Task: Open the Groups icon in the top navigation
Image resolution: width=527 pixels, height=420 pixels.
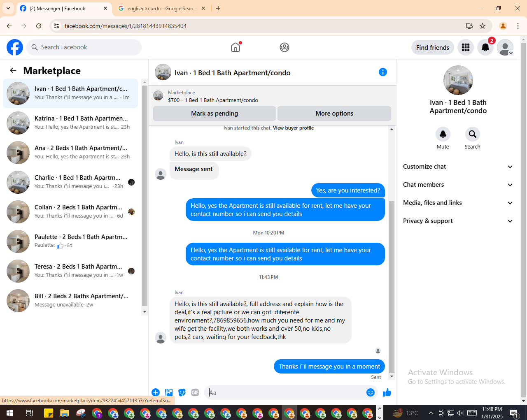Action: point(284,47)
